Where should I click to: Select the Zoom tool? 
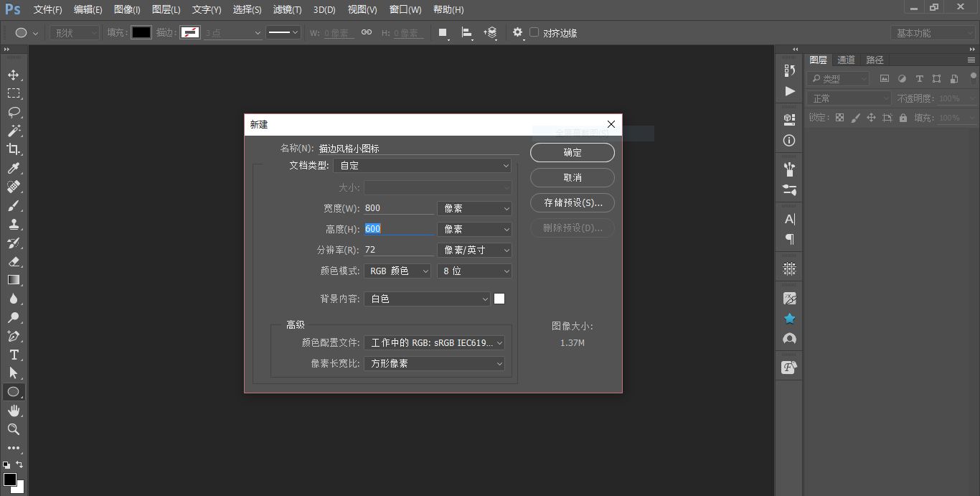[14, 429]
